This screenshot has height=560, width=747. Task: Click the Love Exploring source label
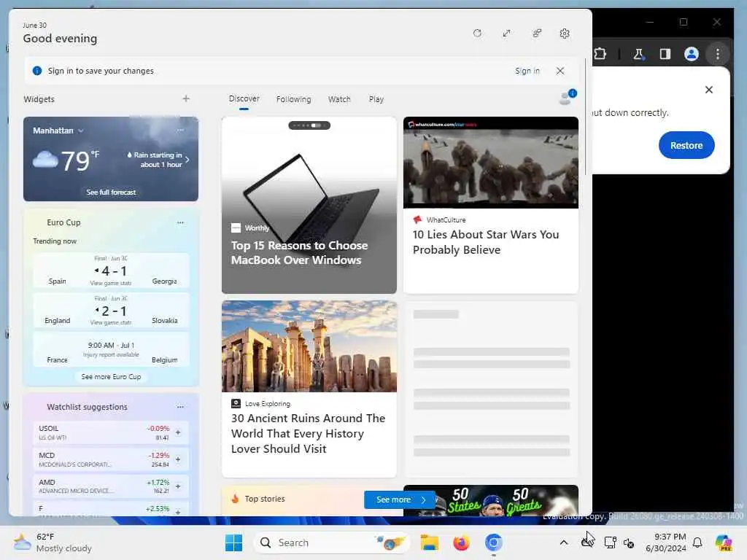click(267, 404)
